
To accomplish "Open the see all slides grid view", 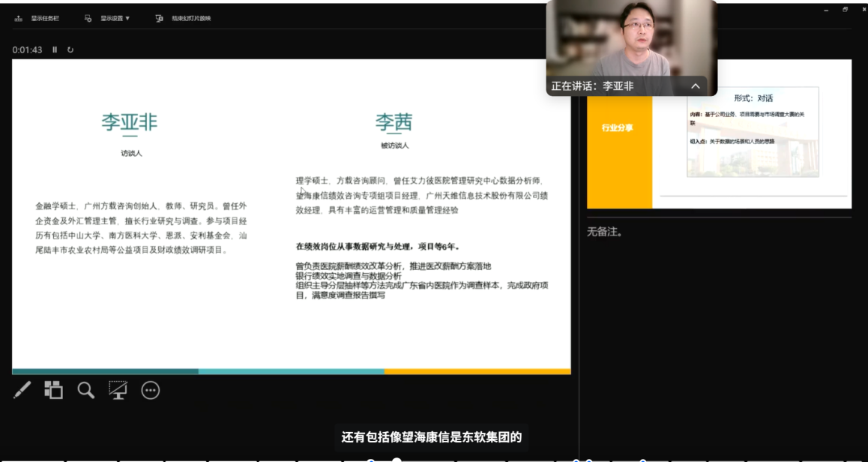I will click(x=53, y=389).
